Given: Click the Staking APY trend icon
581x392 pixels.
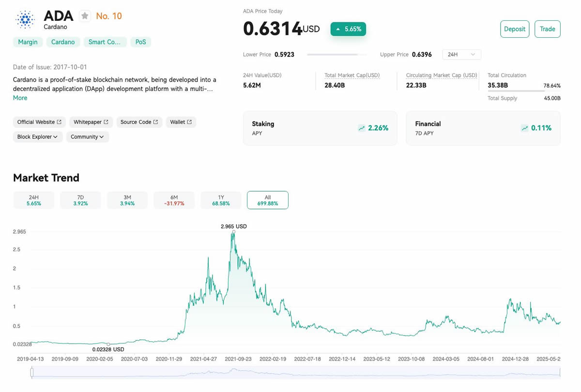Looking at the screenshot, I should [x=361, y=128].
